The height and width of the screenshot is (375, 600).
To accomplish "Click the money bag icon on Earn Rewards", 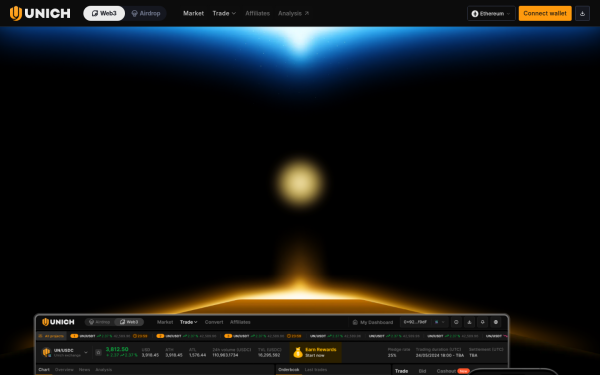I will coord(298,352).
